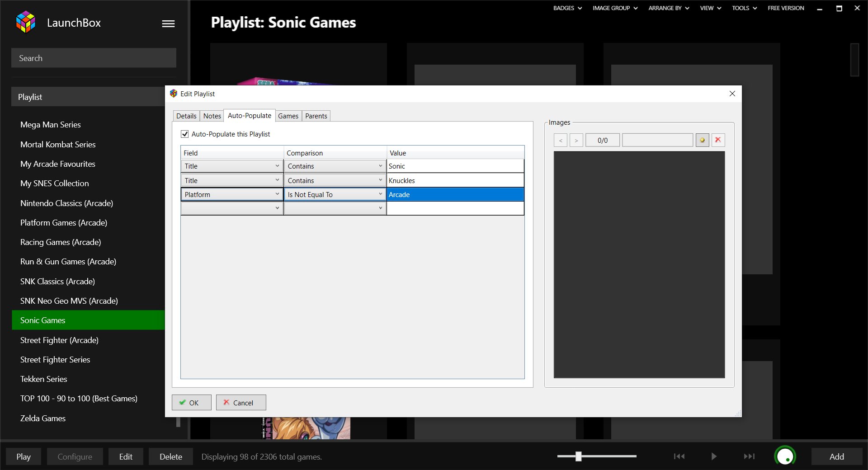Screen dimensions: 868x470
Task: Open the TOOLS menu
Action: 744,8
